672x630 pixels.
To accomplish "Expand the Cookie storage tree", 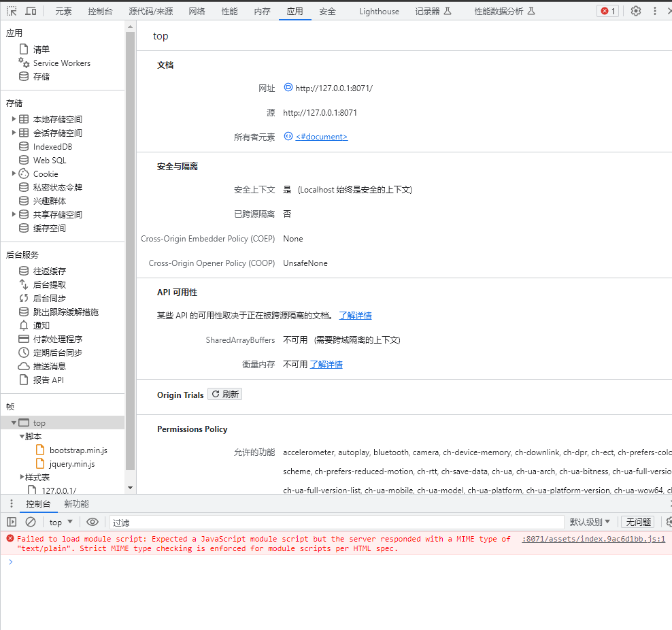I will point(14,173).
